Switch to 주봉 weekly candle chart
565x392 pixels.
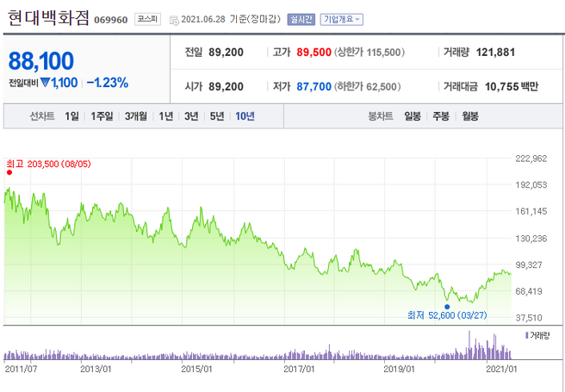(x=441, y=116)
